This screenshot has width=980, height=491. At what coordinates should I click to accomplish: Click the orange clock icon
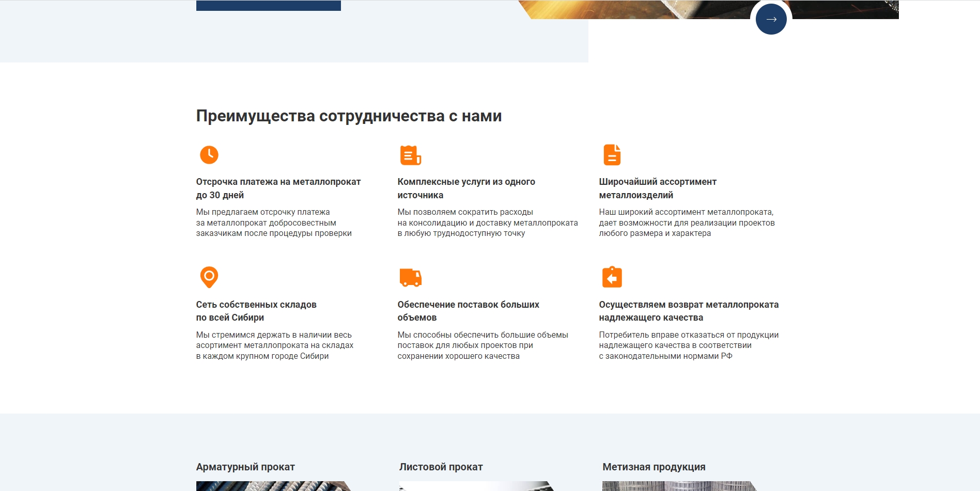point(209,155)
